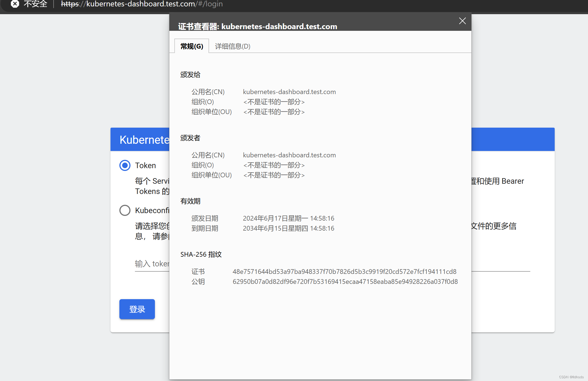Screen dimensions: 588x381
Task: Click the 颁发日期 label
Action: [205, 218]
